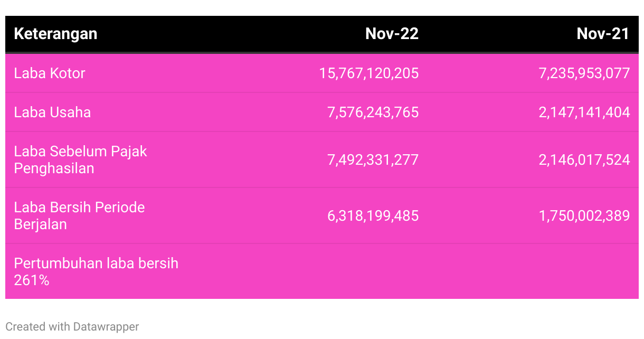Screen dimensions: 644x339
Task: Click empty Nov-21 cell in growth row
Action: pos(533,271)
